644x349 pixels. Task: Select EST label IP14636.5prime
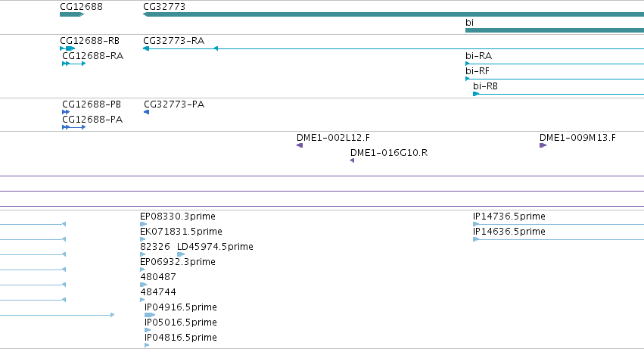[x=509, y=232]
